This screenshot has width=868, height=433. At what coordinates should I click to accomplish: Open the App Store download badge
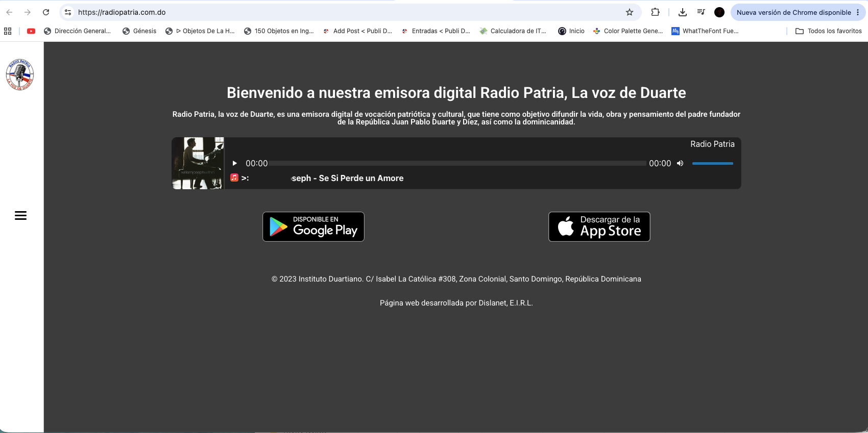click(599, 226)
